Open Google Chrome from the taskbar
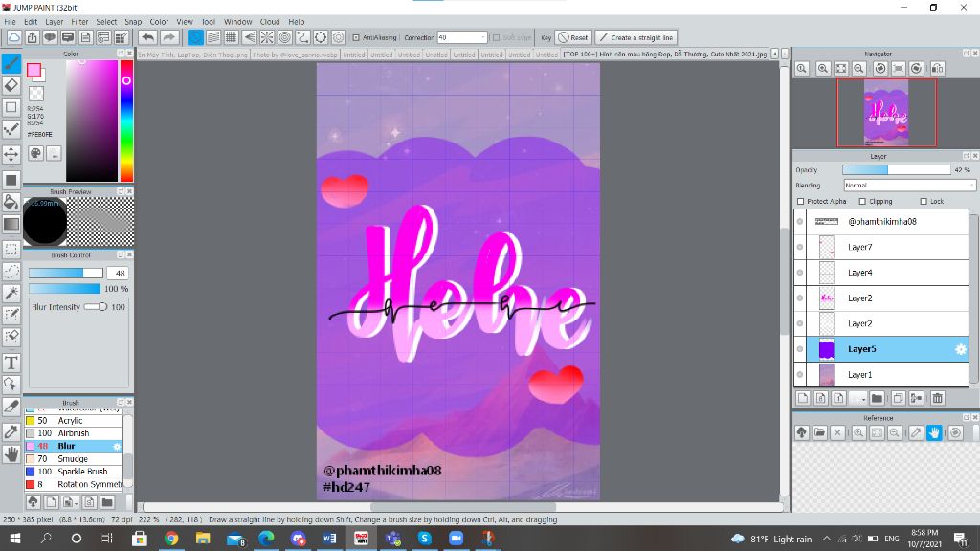This screenshot has height=551, width=980. pyautogui.click(x=171, y=538)
